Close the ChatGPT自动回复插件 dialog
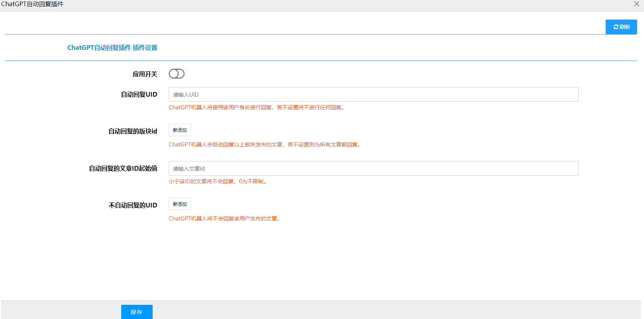The height and width of the screenshot is (319, 644). [x=637, y=4]
